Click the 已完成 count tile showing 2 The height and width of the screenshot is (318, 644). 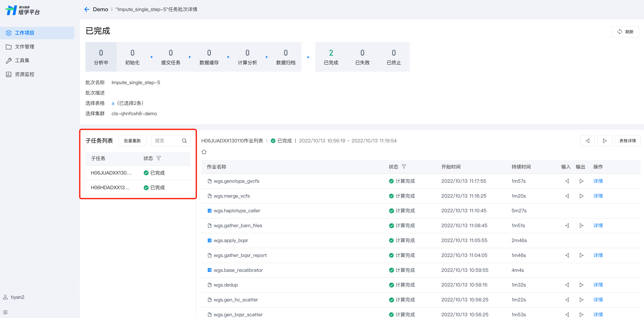click(331, 57)
